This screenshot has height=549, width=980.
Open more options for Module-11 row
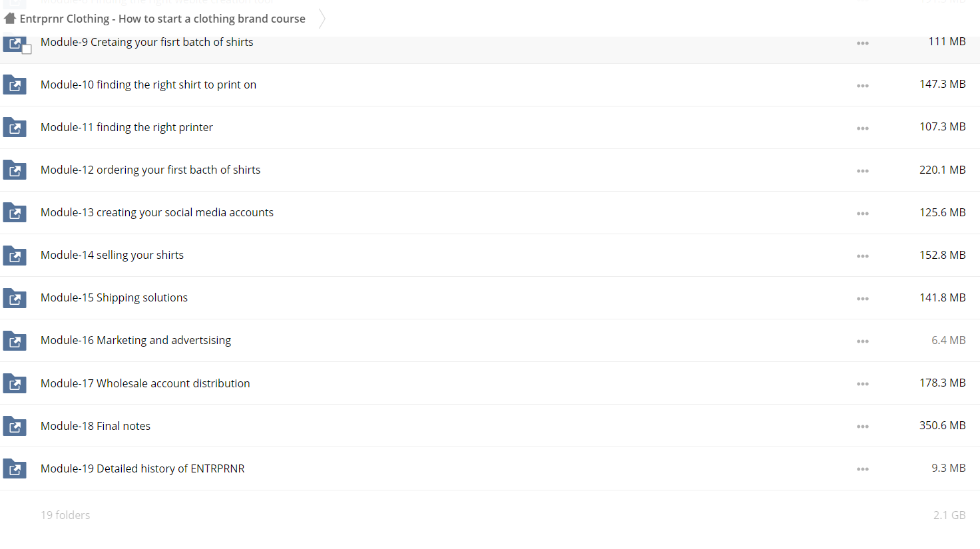pos(863,128)
